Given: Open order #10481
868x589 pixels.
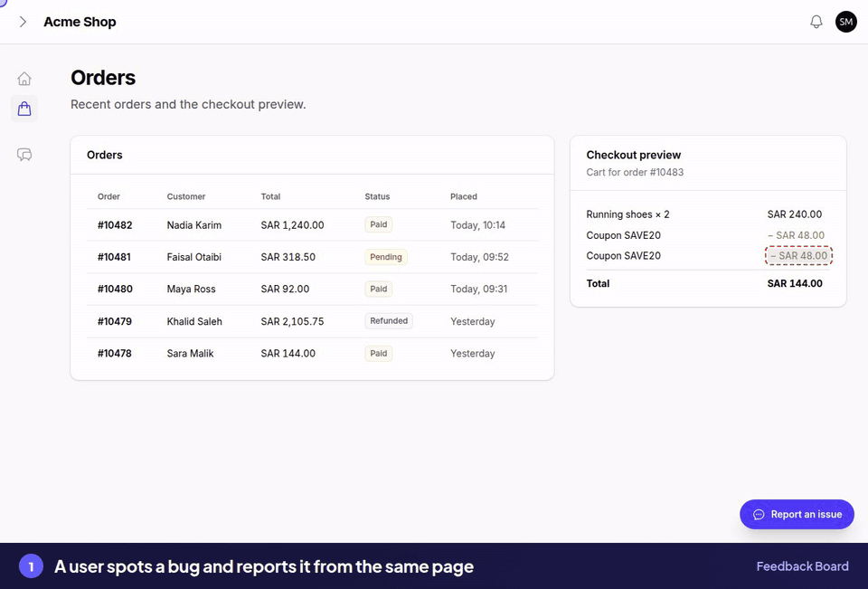Looking at the screenshot, I should (x=114, y=257).
